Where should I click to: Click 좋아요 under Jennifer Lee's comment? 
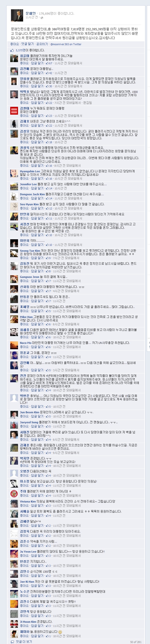pyautogui.click(x=24, y=188)
